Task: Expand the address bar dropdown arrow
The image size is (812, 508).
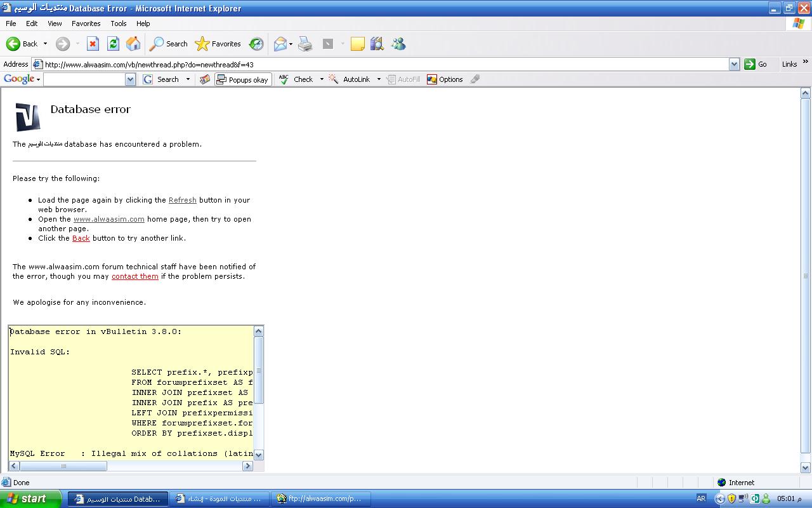Action: point(734,64)
